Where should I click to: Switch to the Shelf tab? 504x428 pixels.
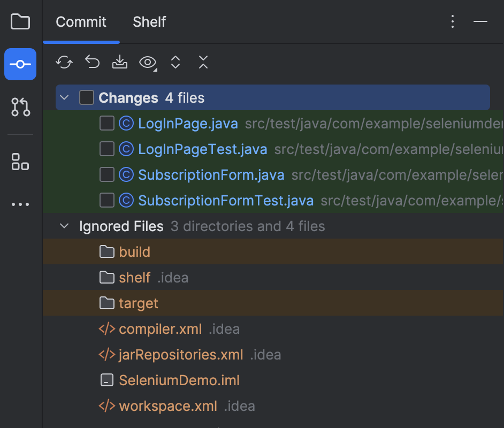click(x=149, y=22)
